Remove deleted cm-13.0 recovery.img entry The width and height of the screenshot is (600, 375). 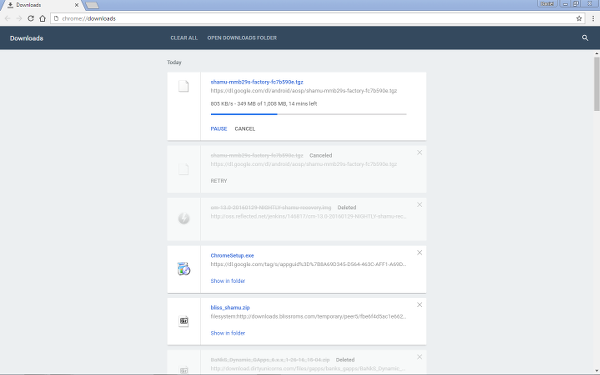click(x=419, y=205)
